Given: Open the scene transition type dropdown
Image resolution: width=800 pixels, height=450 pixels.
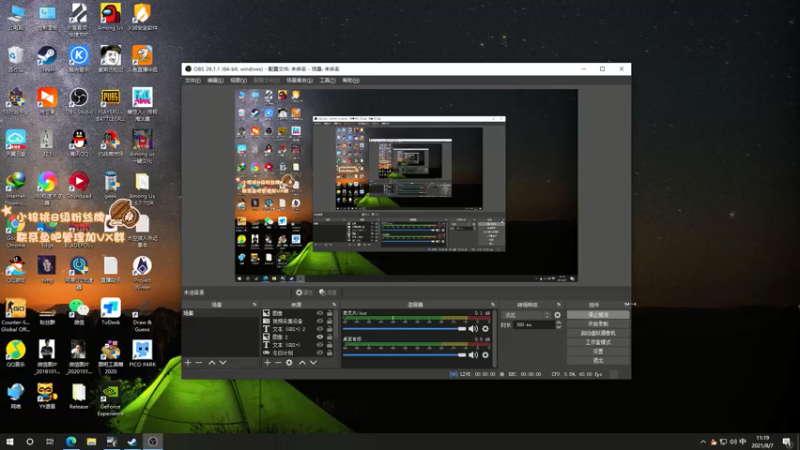Looking at the screenshot, I should [526, 315].
